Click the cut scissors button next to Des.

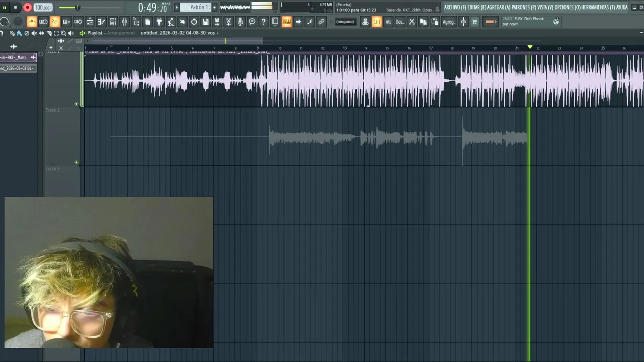click(412, 22)
